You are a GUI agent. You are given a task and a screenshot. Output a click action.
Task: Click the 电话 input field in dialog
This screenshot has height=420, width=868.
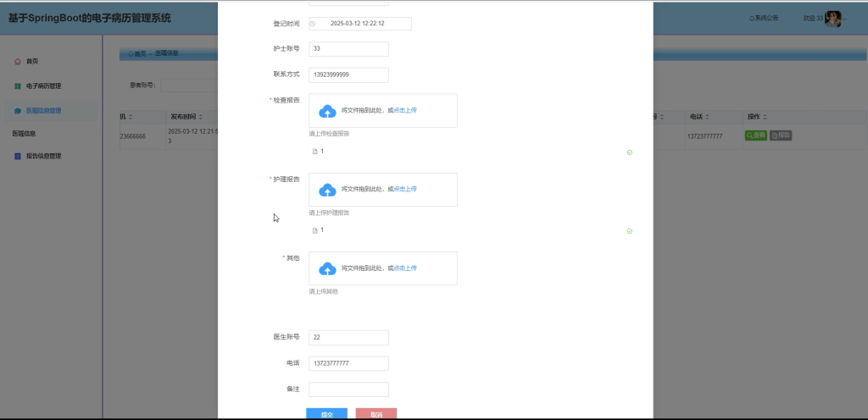tap(348, 363)
